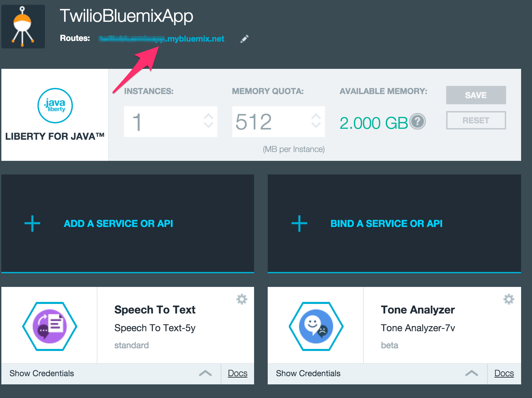Click the 'beta' plan label
Image resolution: width=532 pixels, height=398 pixels.
tap(390, 345)
